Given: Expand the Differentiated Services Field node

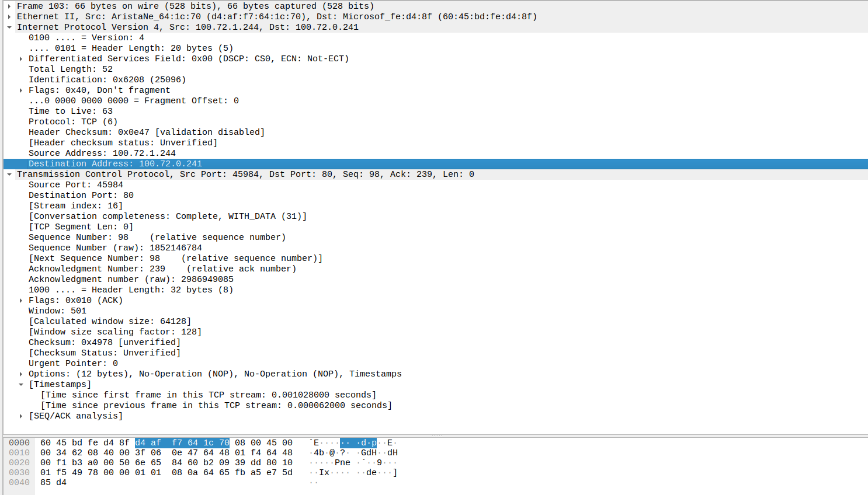Looking at the screenshot, I should click(x=21, y=58).
